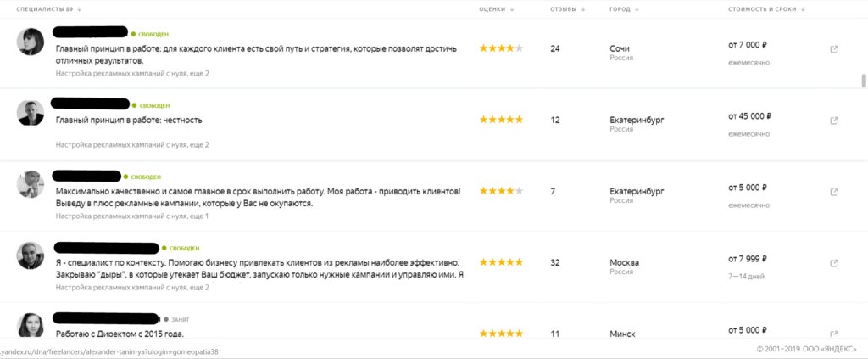Open external link icon for Sochi specialist
The height and width of the screenshot is (359, 868).
[x=834, y=49]
